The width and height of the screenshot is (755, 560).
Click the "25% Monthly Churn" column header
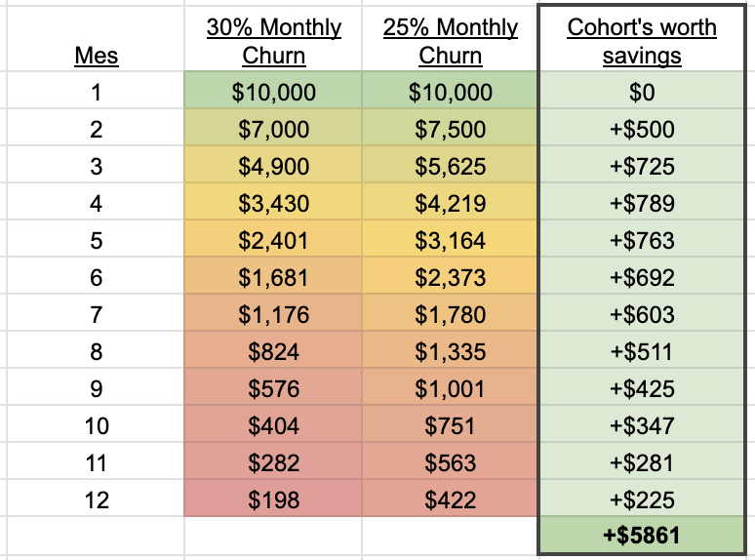point(450,41)
